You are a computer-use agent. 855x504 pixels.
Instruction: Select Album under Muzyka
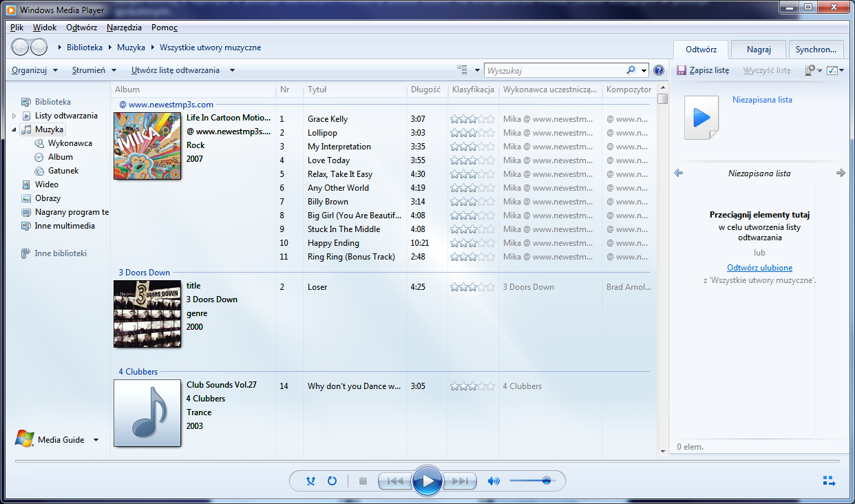[61, 157]
